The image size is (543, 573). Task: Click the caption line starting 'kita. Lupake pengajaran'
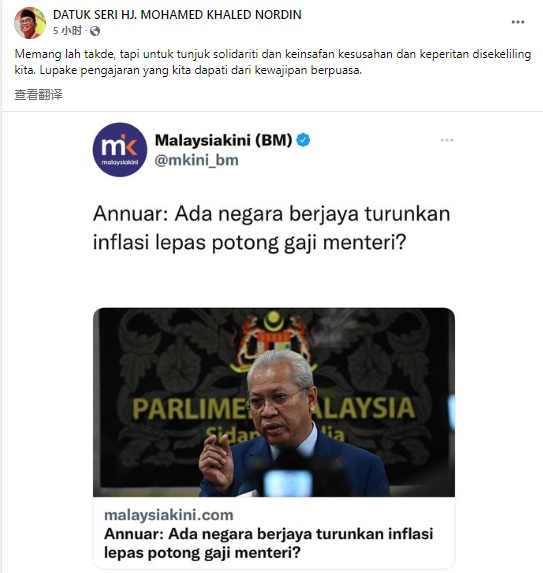[x=188, y=70]
